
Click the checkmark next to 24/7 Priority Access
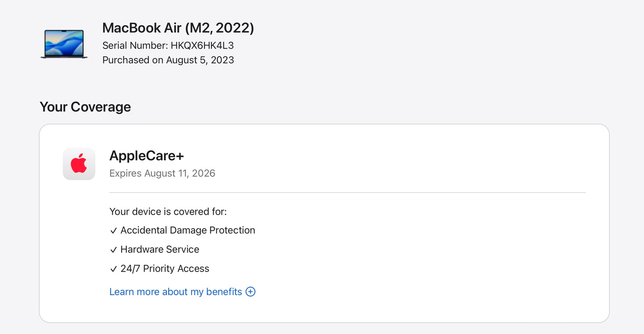[x=113, y=269]
